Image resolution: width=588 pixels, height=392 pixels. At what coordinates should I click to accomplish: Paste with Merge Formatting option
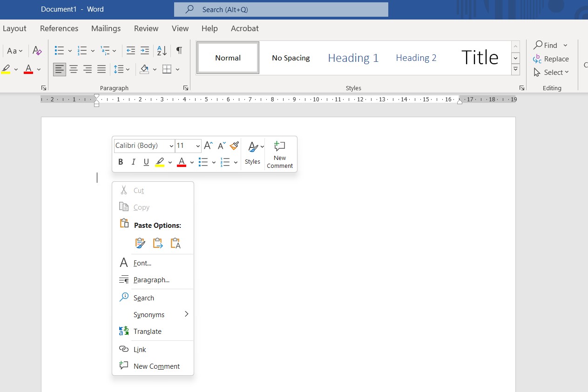tap(158, 243)
